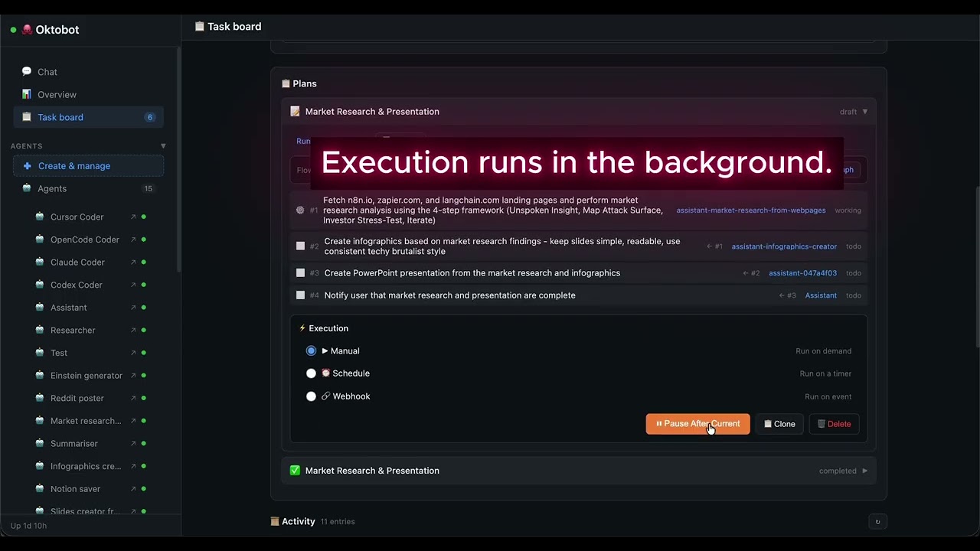Viewport: 980px width, 551px height.
Task: Click 'Notify user that market research' step text
Action: coord(450,295)
